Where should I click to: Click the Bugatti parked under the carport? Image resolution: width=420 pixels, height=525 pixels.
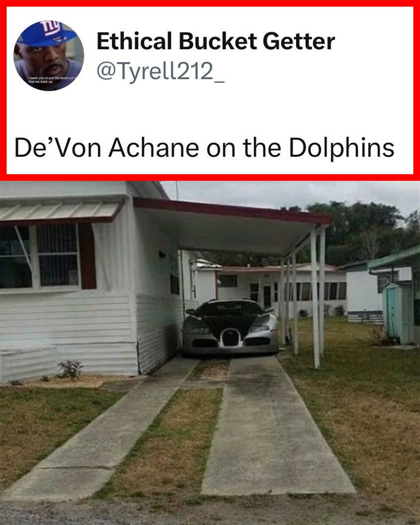(231, 327)
